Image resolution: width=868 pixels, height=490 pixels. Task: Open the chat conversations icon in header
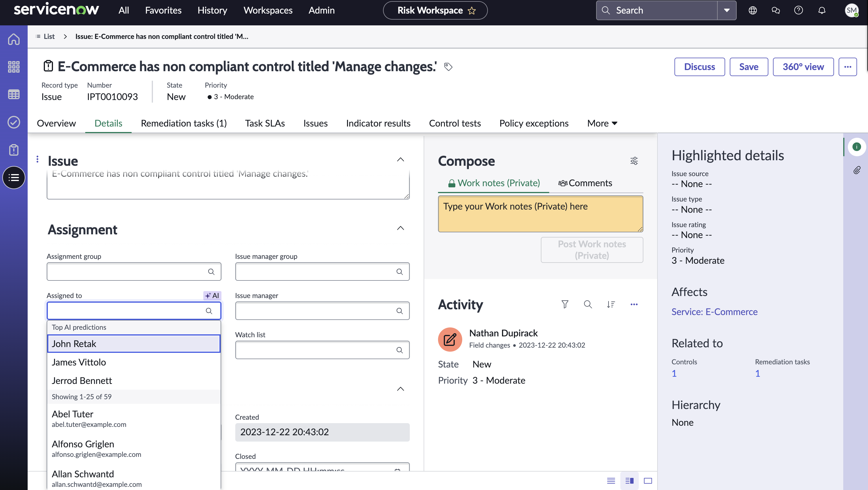tap(776, 10)
